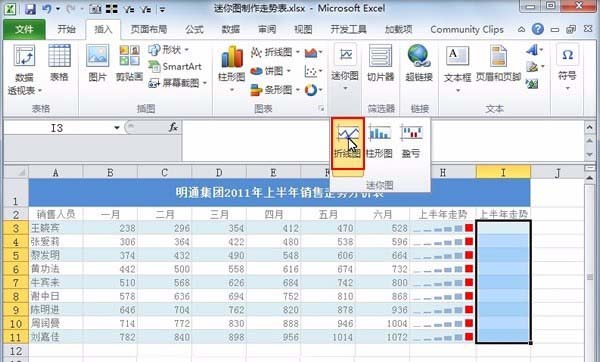Insert a SmartArt graphic
This screenshot has width=600, height=362.
pyautogui.click(x=175, y=66)
